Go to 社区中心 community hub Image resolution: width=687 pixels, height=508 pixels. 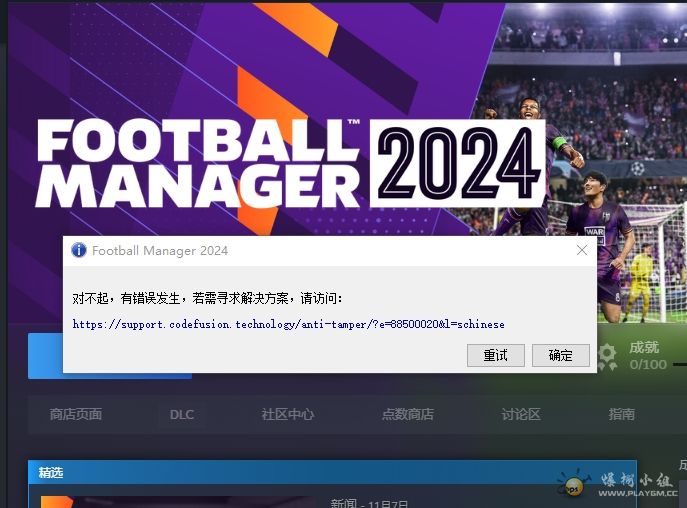[287, 414]
